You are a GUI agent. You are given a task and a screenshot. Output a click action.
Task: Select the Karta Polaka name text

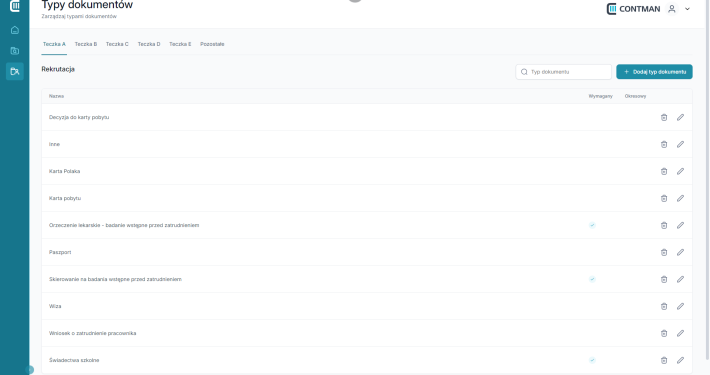point(64,171)
